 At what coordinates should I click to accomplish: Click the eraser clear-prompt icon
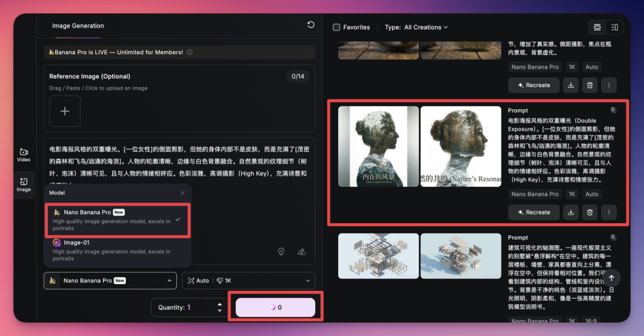pos(302,252)
